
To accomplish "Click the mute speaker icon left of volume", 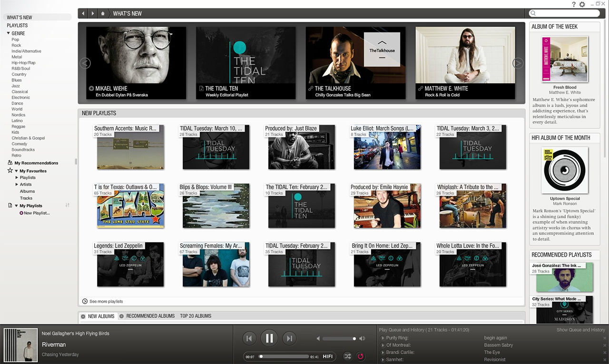I will [x=318, y=338].
